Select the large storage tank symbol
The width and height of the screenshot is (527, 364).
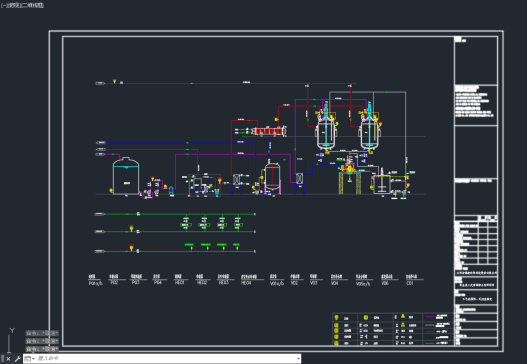click(x=126, y=176)
